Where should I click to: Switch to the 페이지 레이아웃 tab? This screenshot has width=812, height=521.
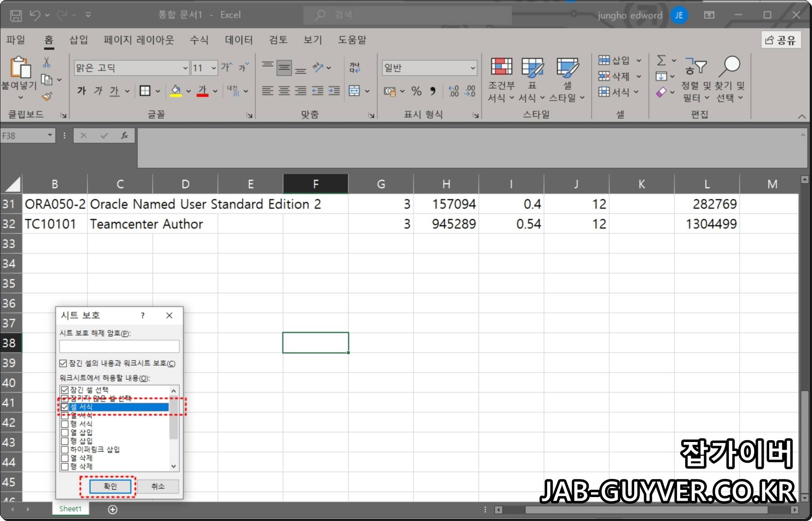pos(139,40)
